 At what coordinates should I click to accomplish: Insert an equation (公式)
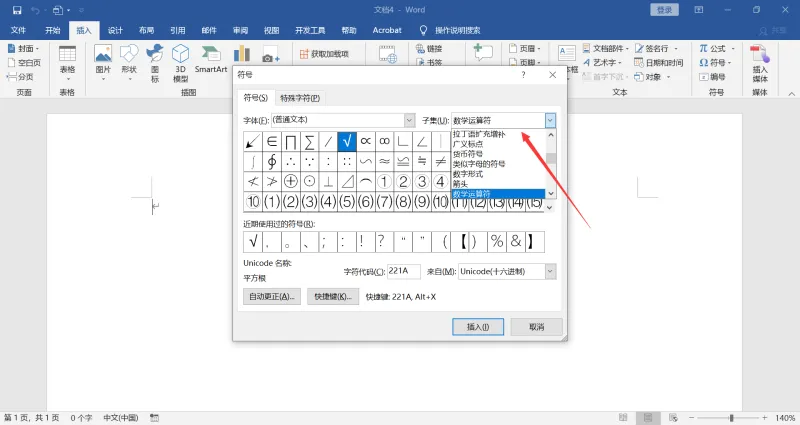click(x=717, y=48)
